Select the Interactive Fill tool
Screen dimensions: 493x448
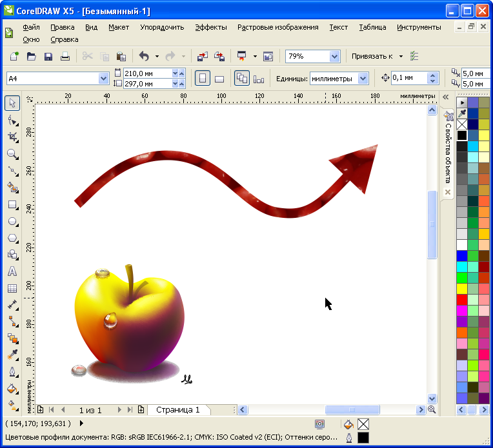(x=12, y=405)
